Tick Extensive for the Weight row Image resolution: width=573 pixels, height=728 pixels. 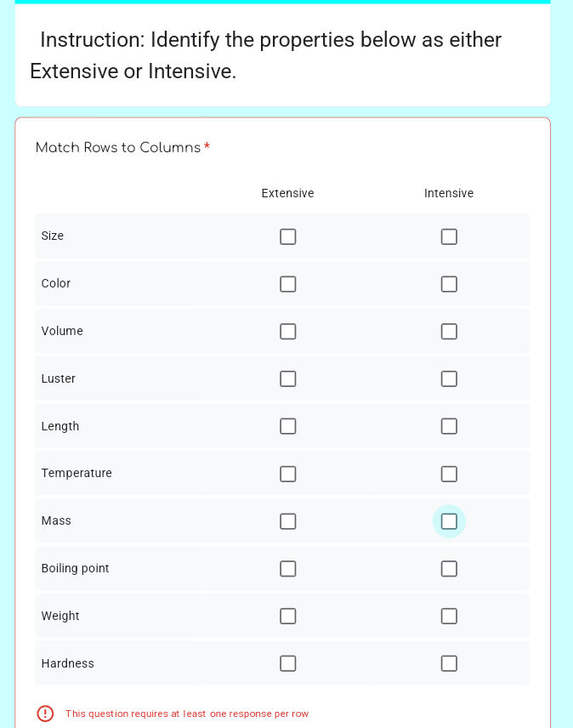point(288,616)
